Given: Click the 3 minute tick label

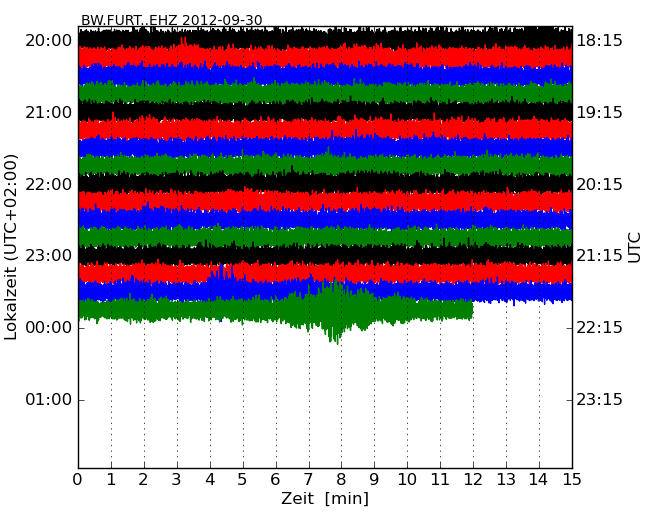Looking at the screenshot, I should coord(177,480).
